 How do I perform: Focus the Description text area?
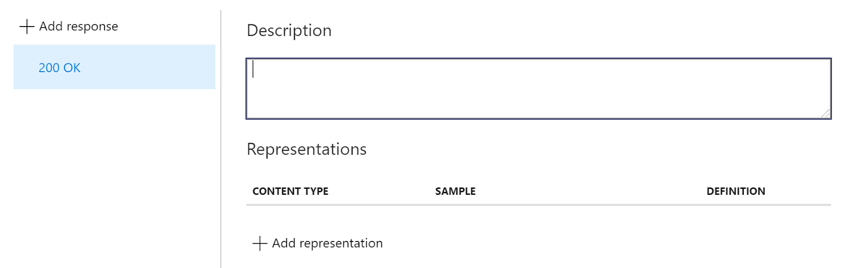click(x=538, y=88)
